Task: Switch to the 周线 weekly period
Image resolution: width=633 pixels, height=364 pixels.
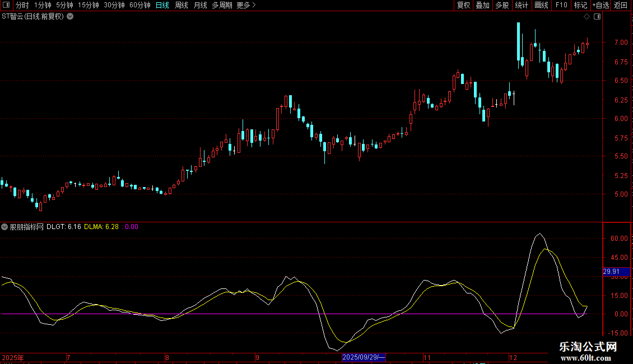Action: click(181, 5)
